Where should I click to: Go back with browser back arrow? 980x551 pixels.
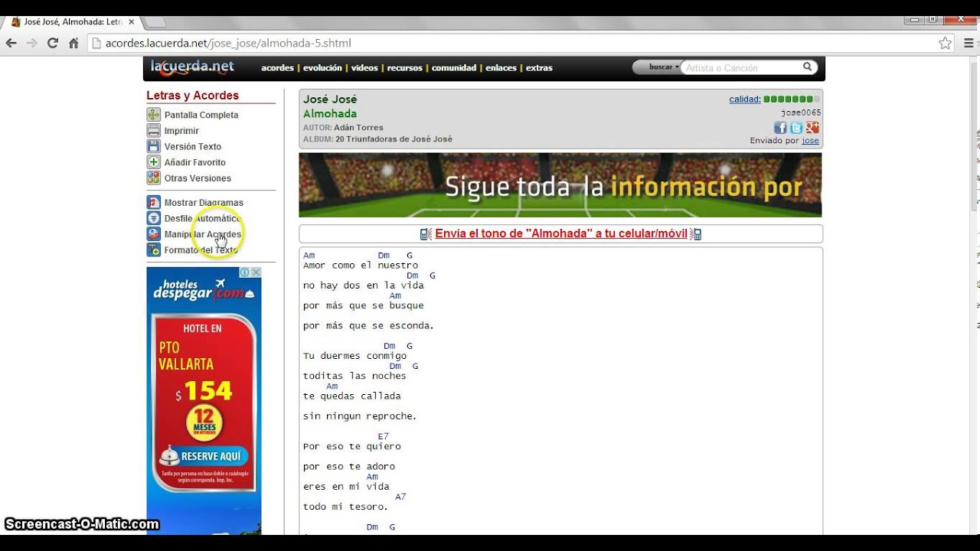(x=11, y=43)
